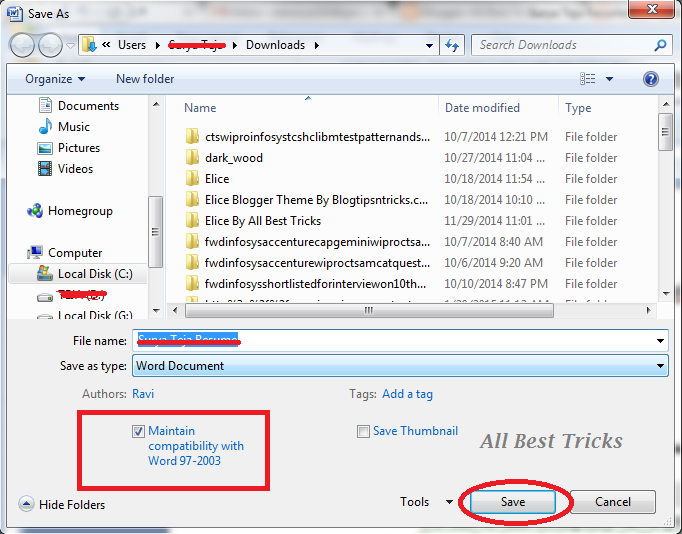The width and height of the screenshot is (682, 534).
Task: Click the Videos filmstrip icon
Action: click(x=45, y=169)
